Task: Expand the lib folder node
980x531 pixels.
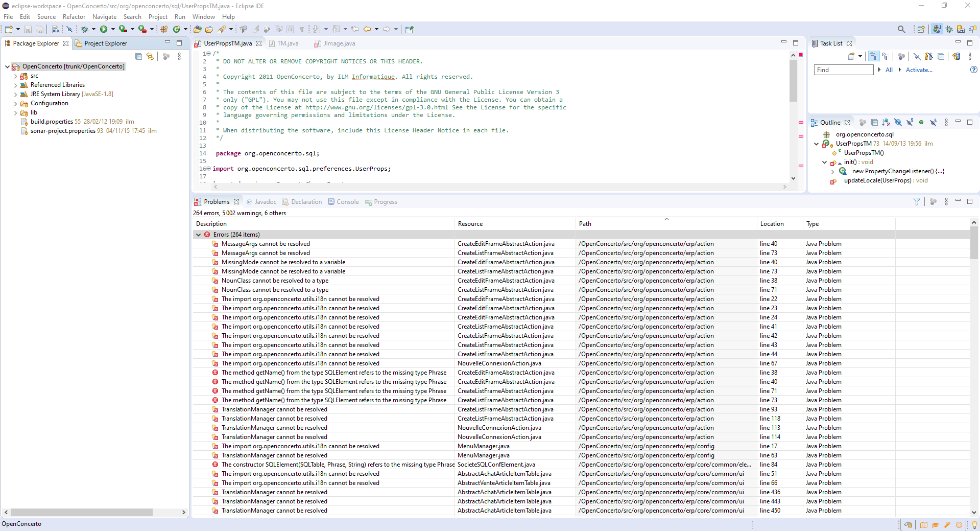Action: 15,113
